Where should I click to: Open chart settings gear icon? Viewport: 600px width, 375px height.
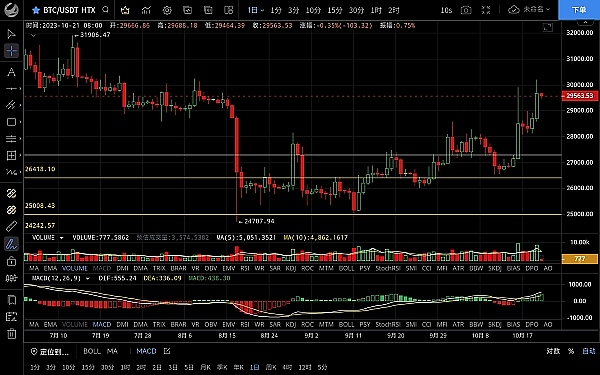(167, 10)
